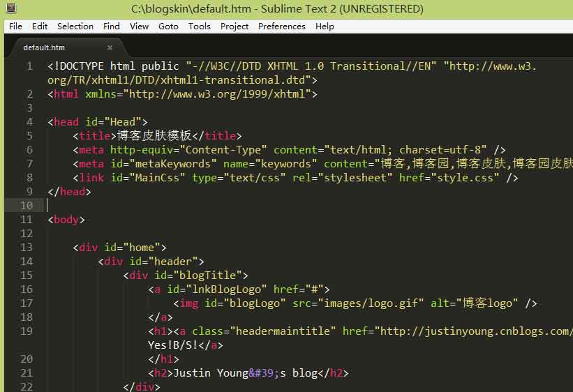Click div id="header" line
Image resolution: width=573 pixels, height=392 pixels.
coord(151,261)
